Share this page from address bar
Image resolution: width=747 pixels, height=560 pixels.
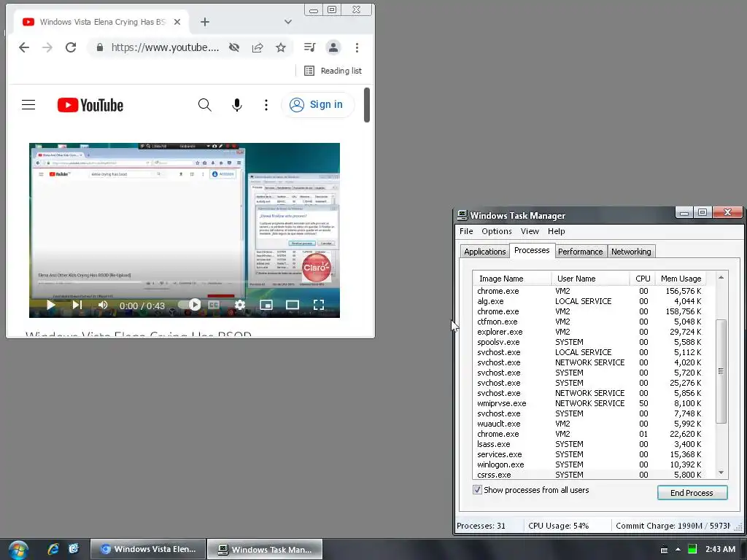pyautogui.click(x=258, y=47)
